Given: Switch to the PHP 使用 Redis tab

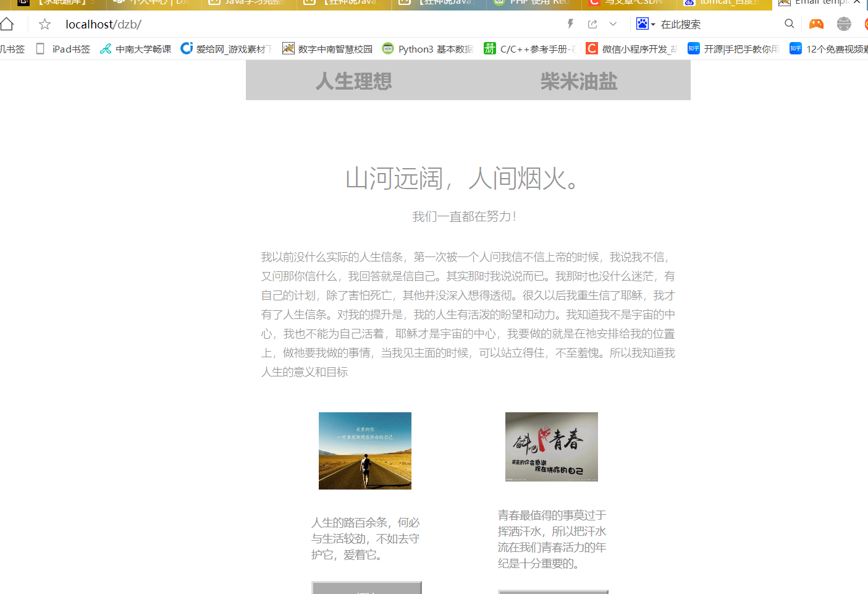Looking at the screenshot, I should click(534, 3).
